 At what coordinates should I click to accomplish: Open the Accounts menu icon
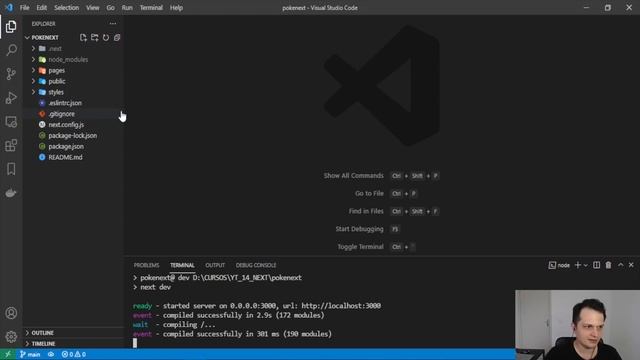pos(11,313)
